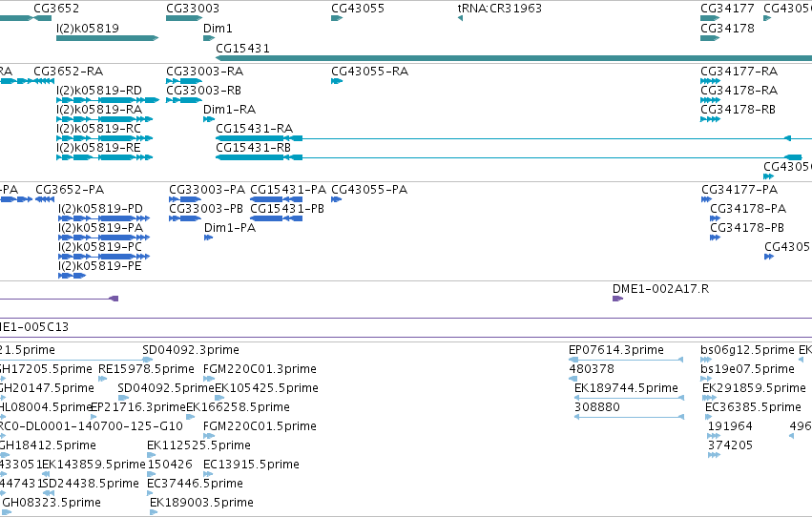Select the CG34177 gene glyph
Image resolution: width=812 pixels, height=517 pixels.
(x=710, y=18)
